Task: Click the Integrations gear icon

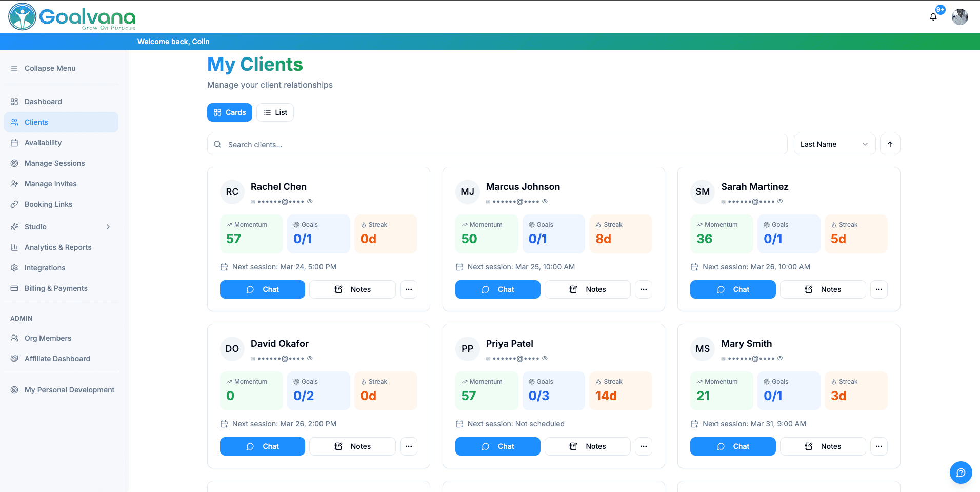Action: [x=14, y=268]
